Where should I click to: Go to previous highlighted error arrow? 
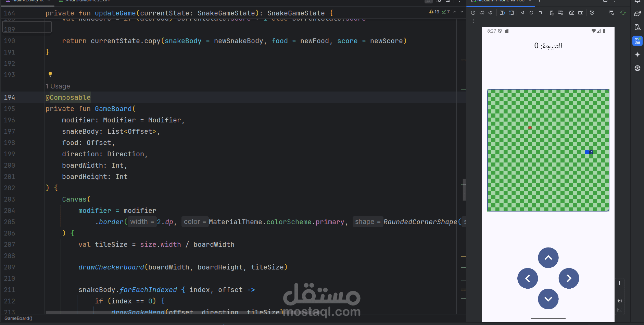[455, 12]
